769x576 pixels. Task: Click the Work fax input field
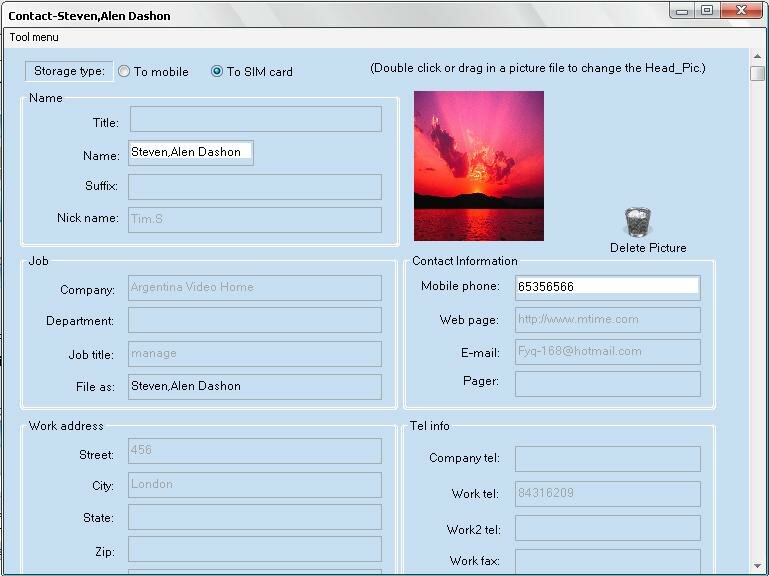[x=608, y=561]
